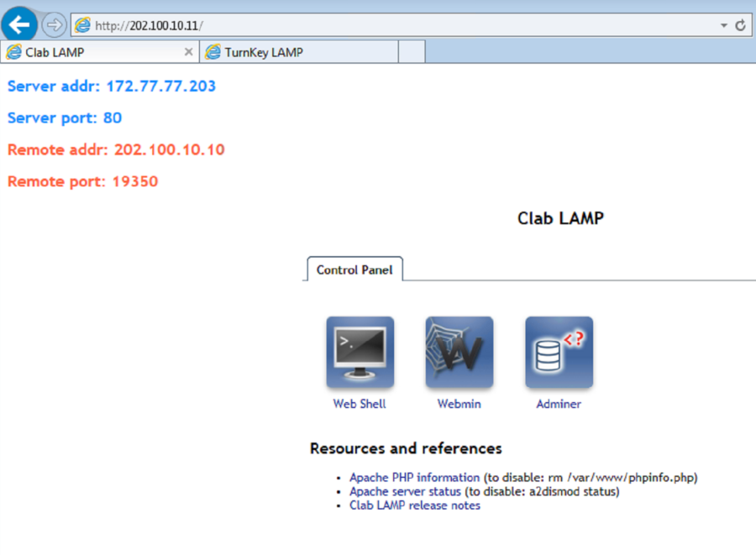756x555 pixels.
Task: Click the Remote port: 19350 text
Action: [83, 181]
